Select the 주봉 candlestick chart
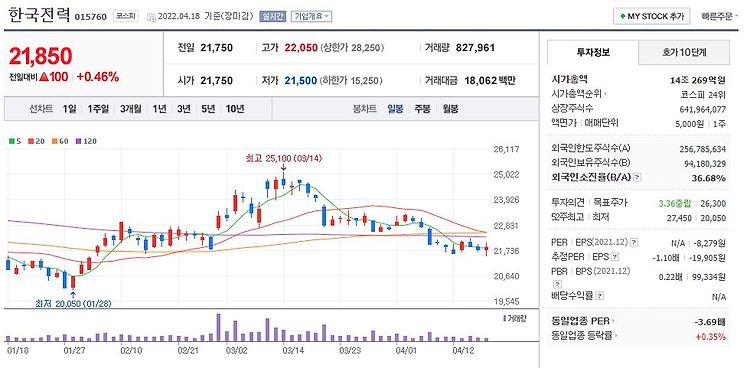750x368 pixels. pos(423,109)
